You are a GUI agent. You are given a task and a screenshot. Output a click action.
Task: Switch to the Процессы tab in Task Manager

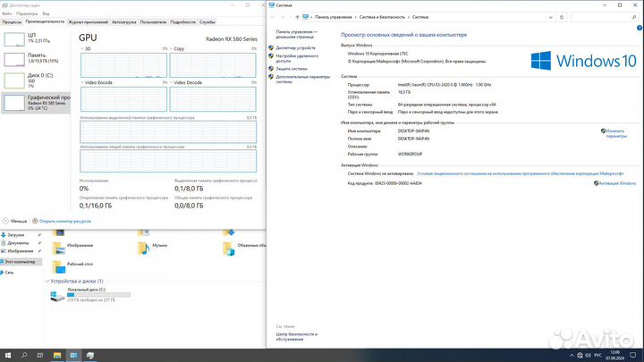click(x=12, y=22)
